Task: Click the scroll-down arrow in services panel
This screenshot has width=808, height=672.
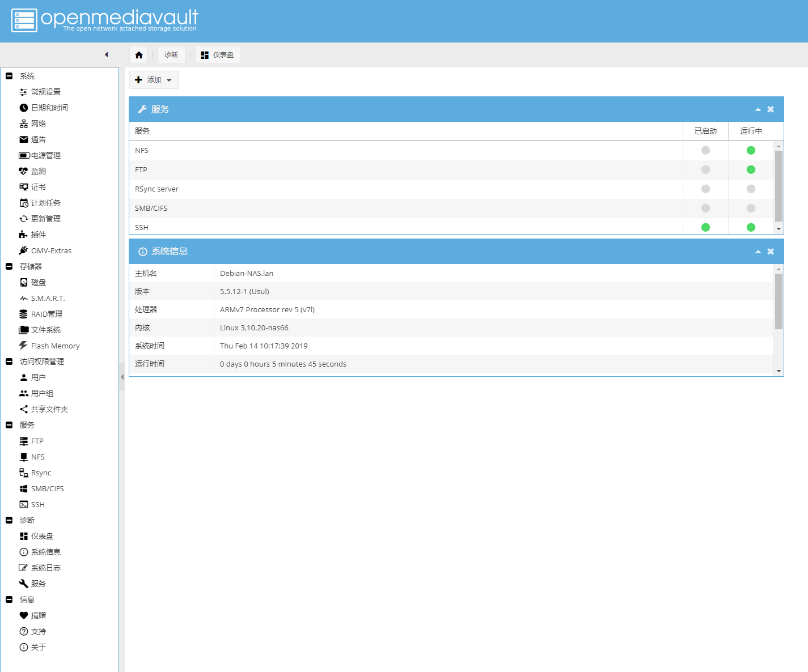Action: click(x=779, y=229)
